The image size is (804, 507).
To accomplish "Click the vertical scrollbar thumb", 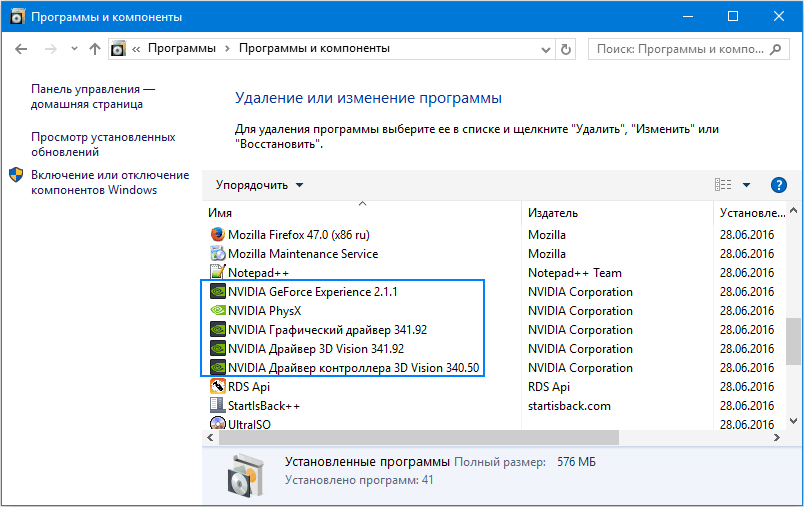I will pyautogui.click(x=794, y=340).
